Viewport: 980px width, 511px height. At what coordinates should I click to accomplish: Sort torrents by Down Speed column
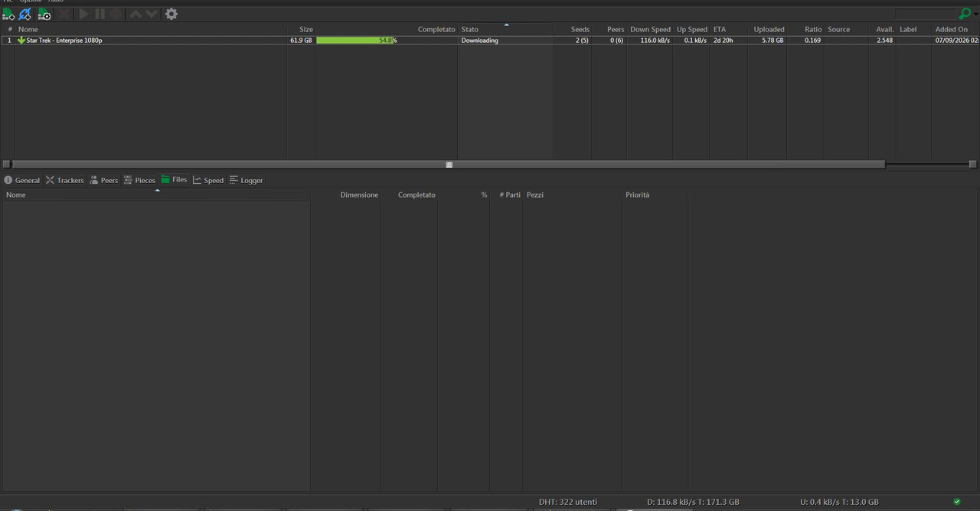[x=650, y=29]
